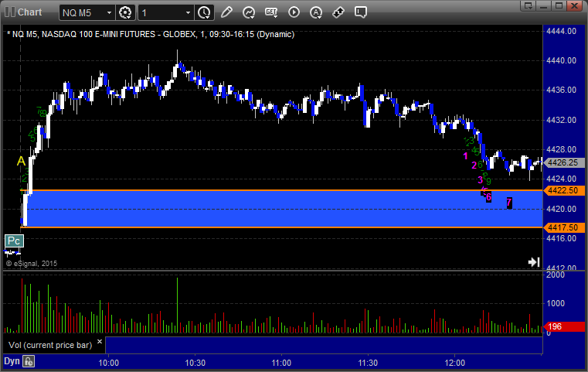Open the interval dropdown showing 1

click(x=188, y=12)
